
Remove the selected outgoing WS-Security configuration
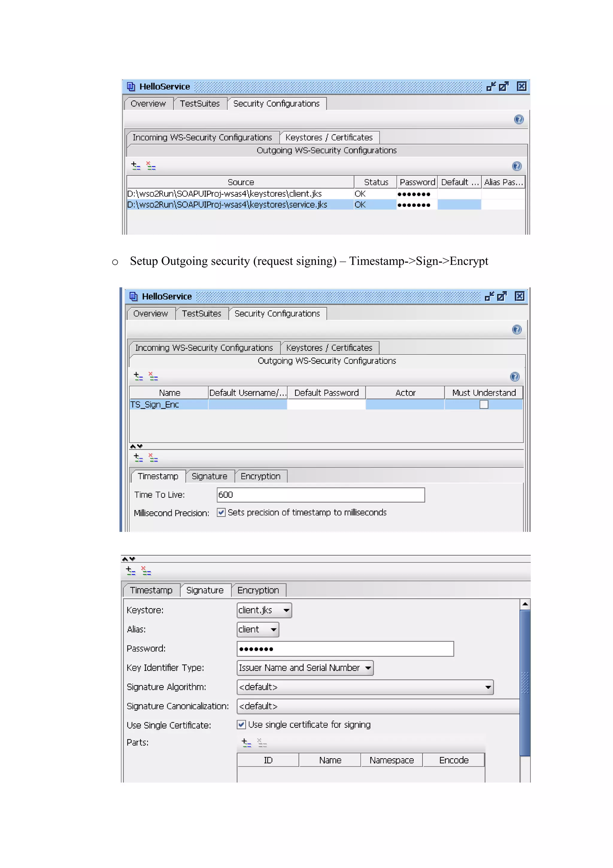tap(153, 376)
